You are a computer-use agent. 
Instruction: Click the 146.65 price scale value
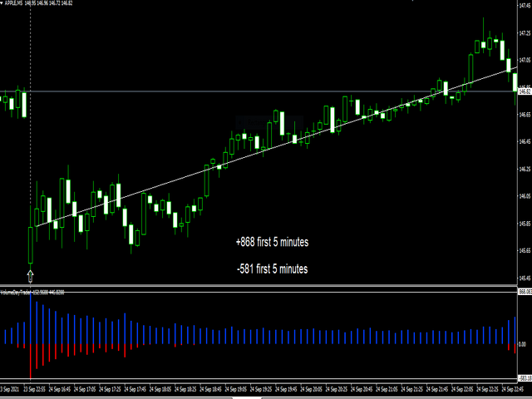pos(525,115)
